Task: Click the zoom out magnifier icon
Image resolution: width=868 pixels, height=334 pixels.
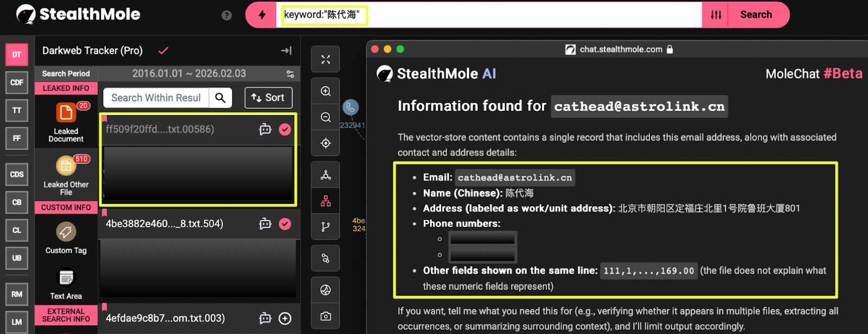Action: coord(325,117)
